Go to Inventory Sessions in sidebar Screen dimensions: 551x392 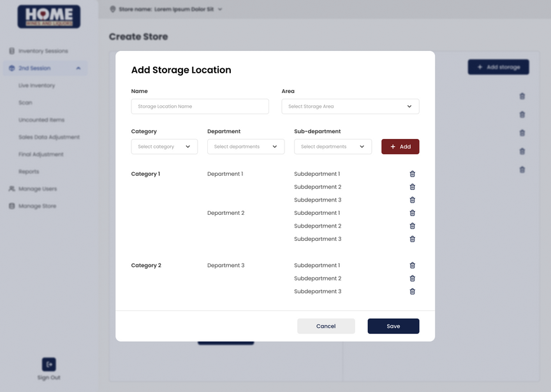pos(43,51)
